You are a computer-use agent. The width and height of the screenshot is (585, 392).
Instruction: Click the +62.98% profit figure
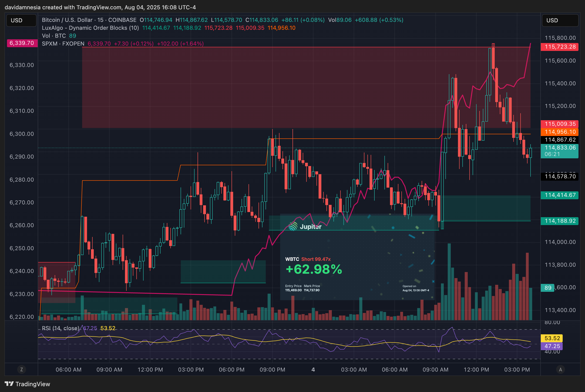[314, 269]
